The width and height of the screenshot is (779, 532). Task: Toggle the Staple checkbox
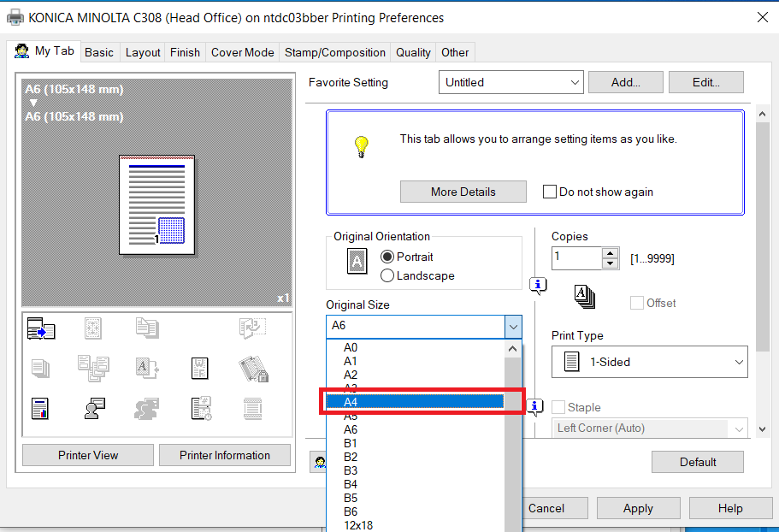(x=558, y=407)
